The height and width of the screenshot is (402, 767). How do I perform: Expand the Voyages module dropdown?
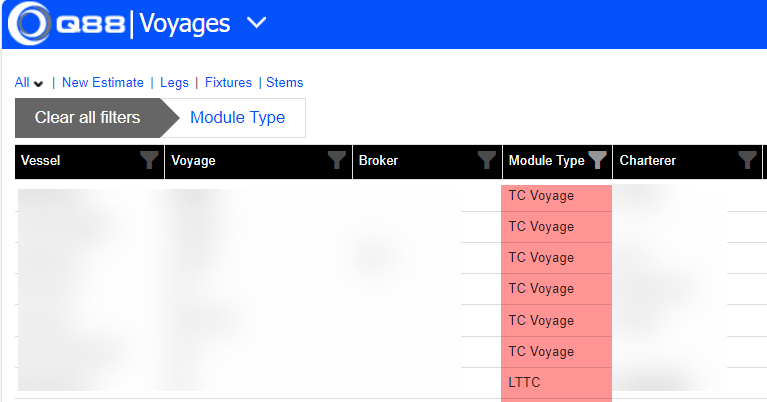(x=256, y=23)
